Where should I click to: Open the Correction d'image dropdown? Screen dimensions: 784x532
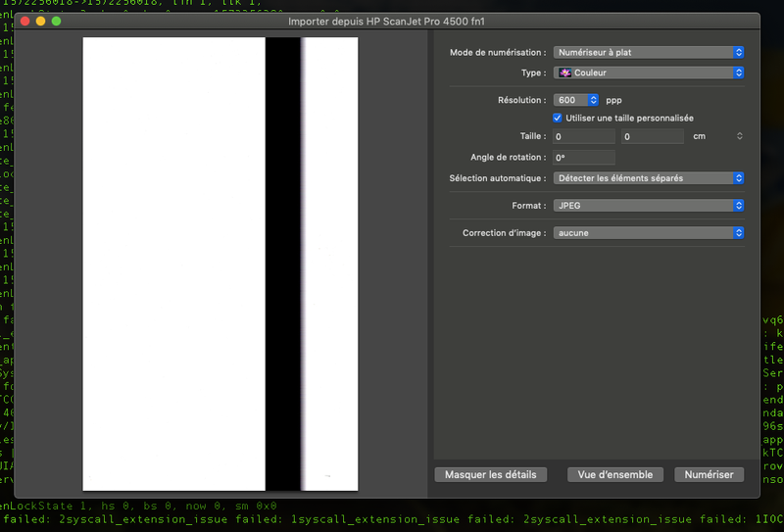(x=648, y=233)
